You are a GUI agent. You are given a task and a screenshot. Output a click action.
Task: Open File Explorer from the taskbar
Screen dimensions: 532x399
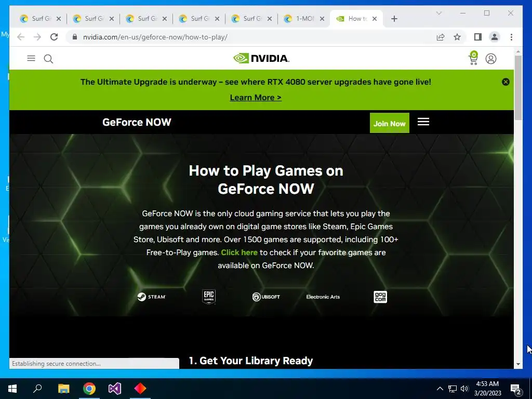pos(63,389)
